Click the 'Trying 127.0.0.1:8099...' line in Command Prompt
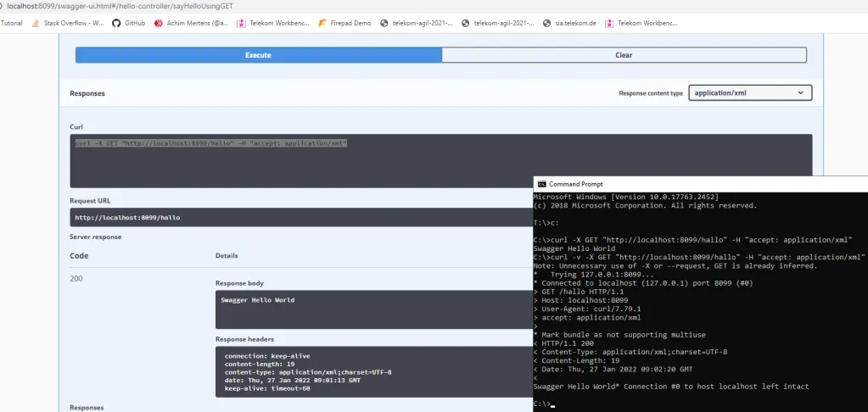868x412 pixels. point(593,275)
